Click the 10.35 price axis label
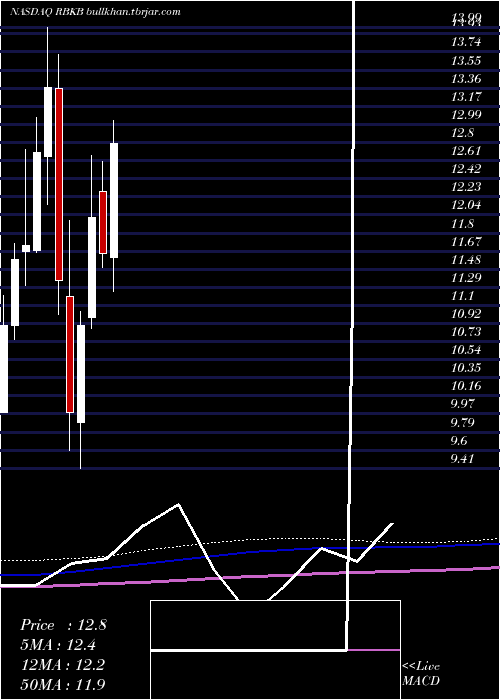 (x=466, y=367)
